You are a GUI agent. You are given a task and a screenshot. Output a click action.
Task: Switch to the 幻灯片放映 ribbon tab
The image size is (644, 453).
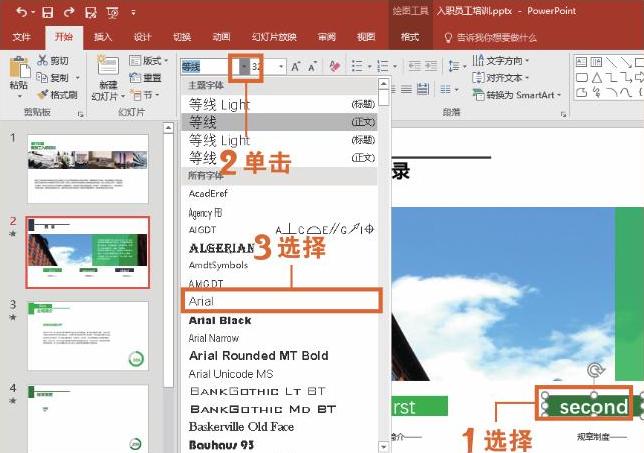274,37
